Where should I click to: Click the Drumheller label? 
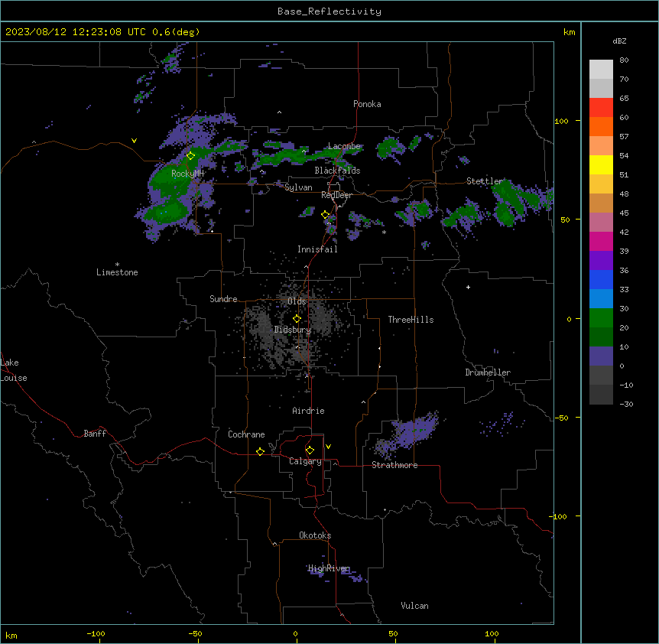tap(488, 372)
